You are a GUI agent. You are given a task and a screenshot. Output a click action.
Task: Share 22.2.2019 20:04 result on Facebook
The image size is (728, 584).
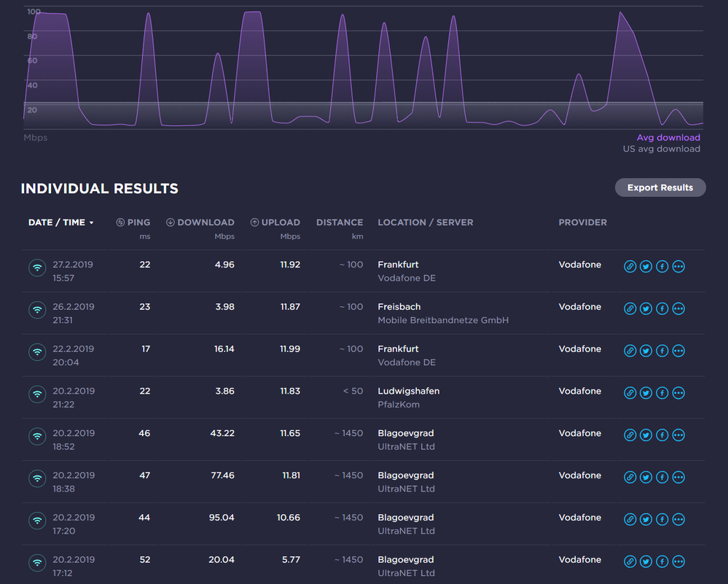click(662, 351)
